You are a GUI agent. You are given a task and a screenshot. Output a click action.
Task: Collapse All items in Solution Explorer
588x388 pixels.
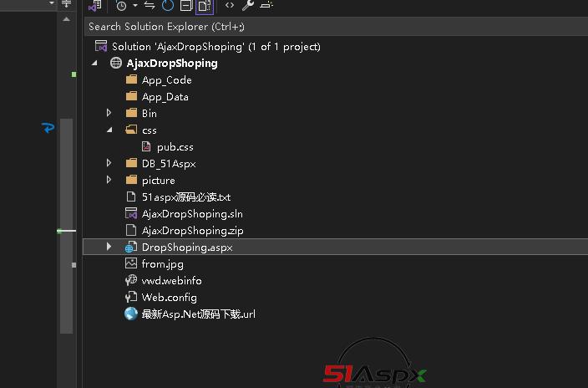tap(186, 6)
